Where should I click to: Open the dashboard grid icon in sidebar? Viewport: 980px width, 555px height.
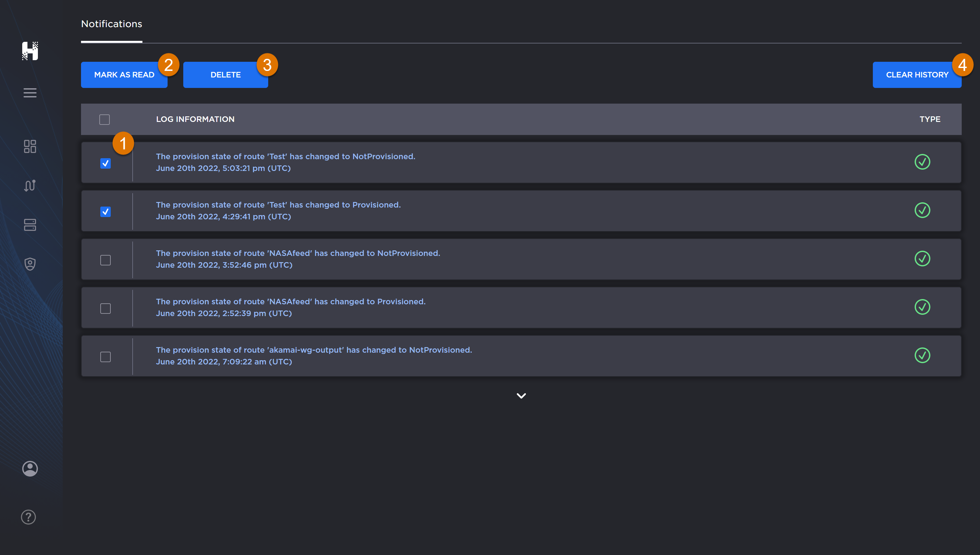click(30, 147)
